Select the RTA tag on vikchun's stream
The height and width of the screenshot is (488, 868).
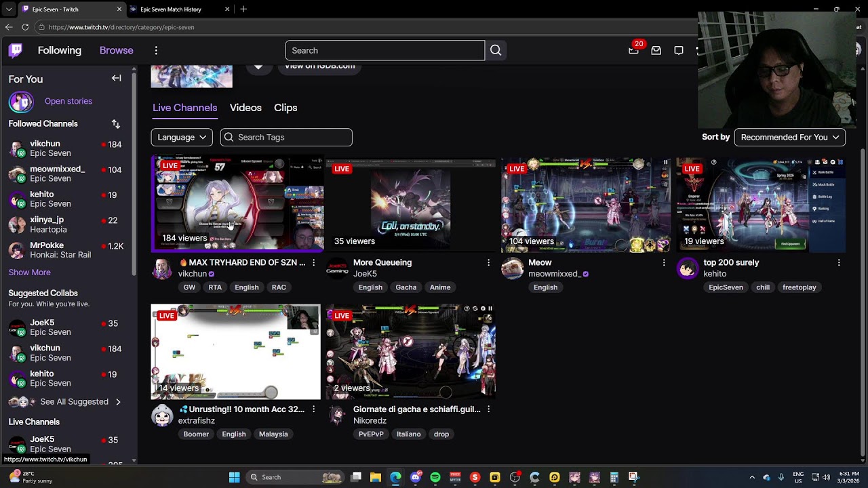point(215,287)
